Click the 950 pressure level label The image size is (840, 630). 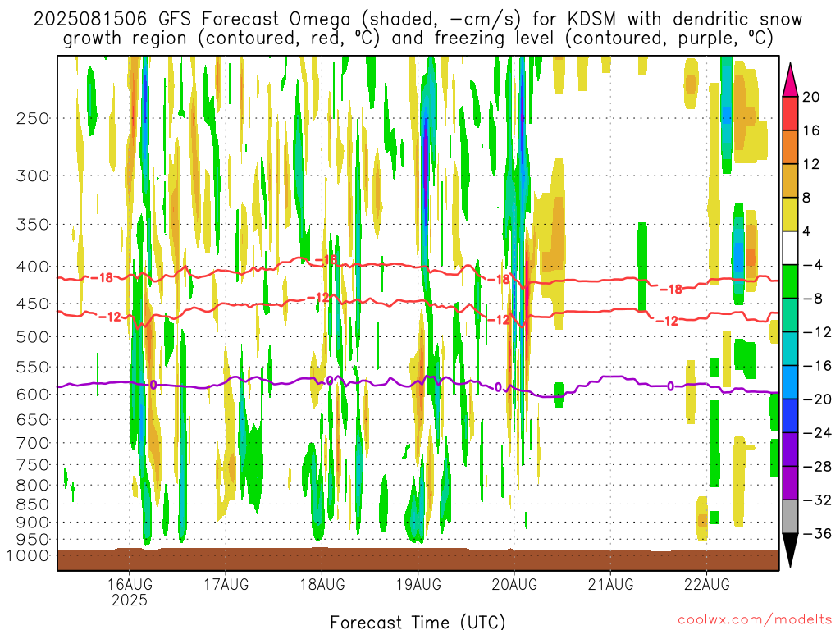click(33, 540)
